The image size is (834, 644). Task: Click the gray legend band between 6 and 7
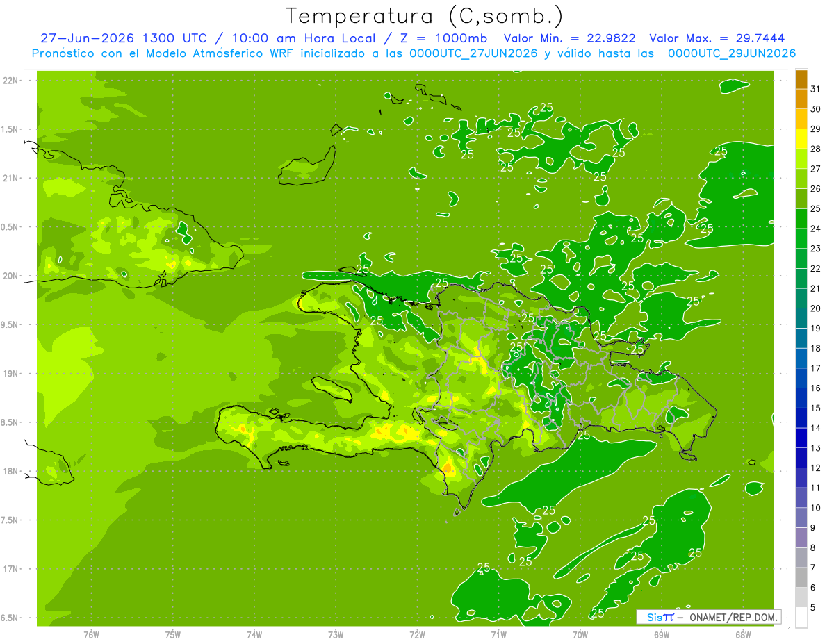point(801,578)
